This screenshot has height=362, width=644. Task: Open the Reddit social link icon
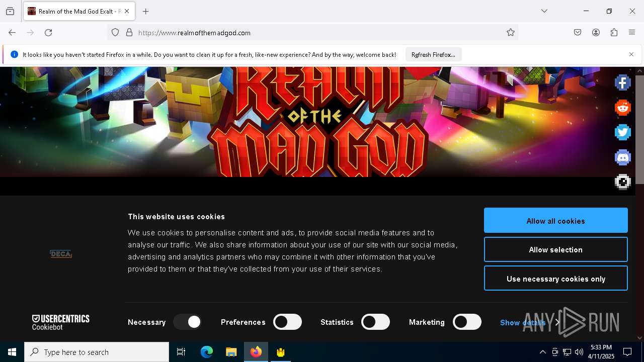(622, 108)
